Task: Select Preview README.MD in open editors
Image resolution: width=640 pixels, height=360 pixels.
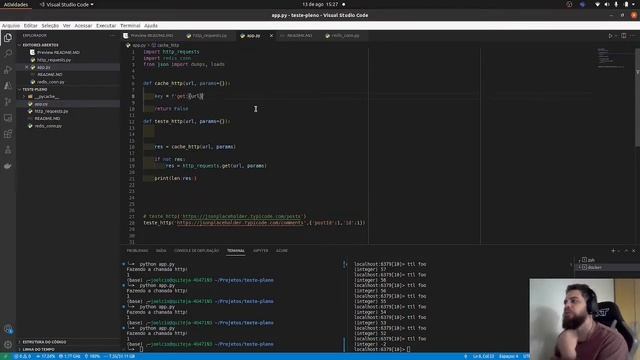Action: click(58, 53)
